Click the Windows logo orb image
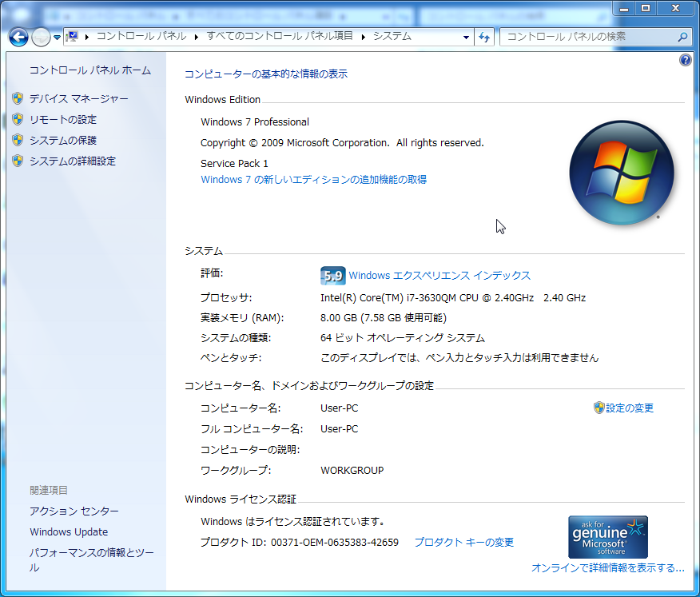 point(622,173)
